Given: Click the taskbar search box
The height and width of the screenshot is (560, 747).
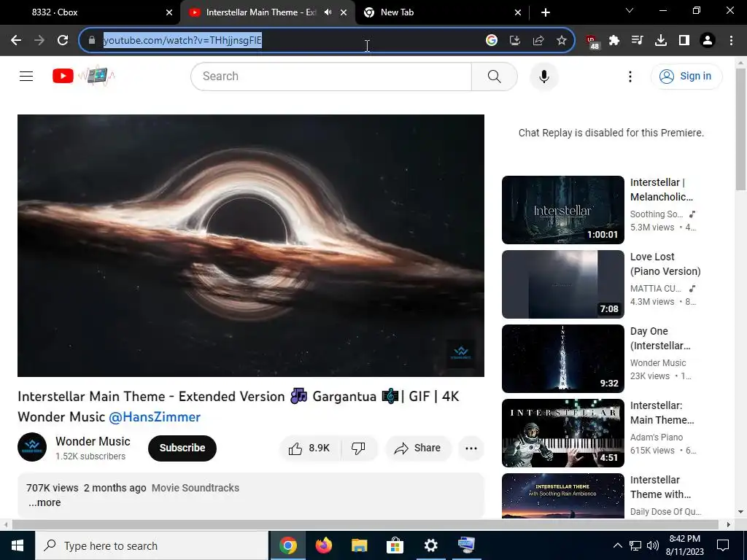Looking at the screenshot, I should pos(152,545).
